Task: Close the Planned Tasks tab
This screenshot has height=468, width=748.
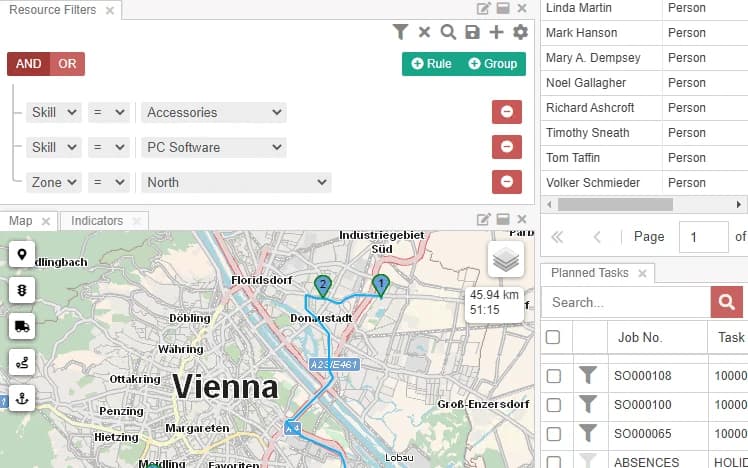Action: pos(642,273)
